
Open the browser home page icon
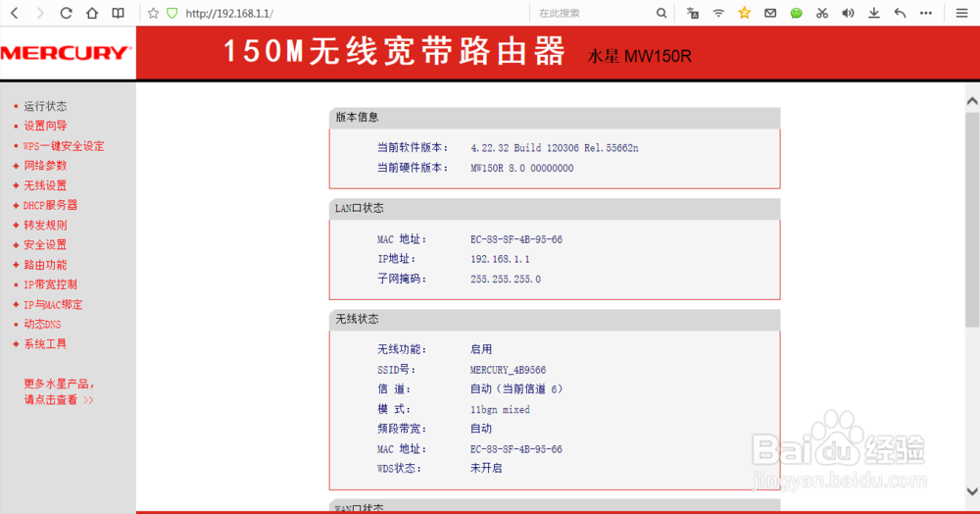[x=92, y=13]
